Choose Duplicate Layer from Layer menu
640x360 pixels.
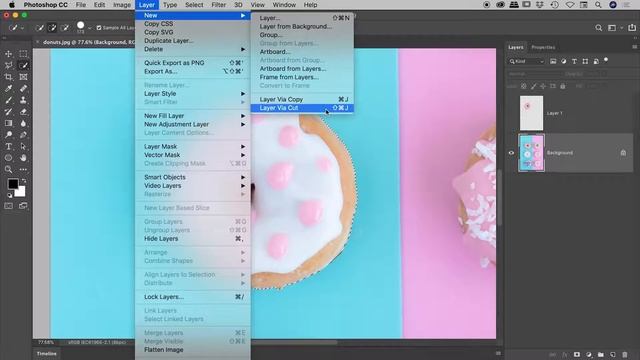(193, 40)
